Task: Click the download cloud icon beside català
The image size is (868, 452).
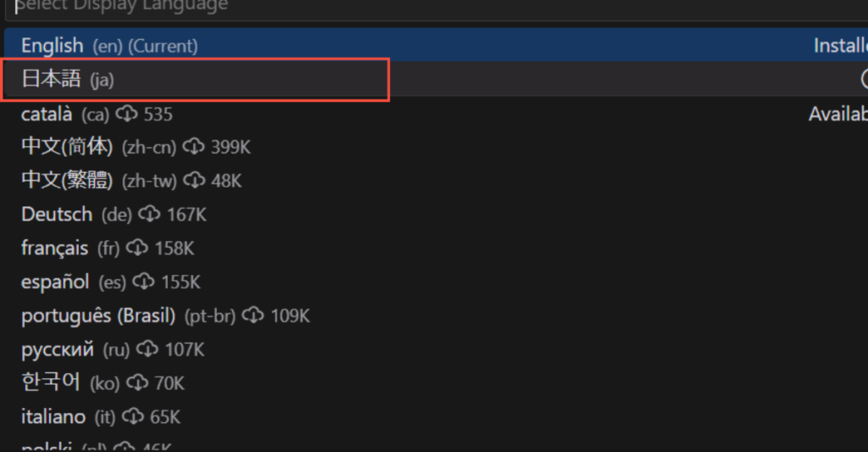Action: (127, 113)
